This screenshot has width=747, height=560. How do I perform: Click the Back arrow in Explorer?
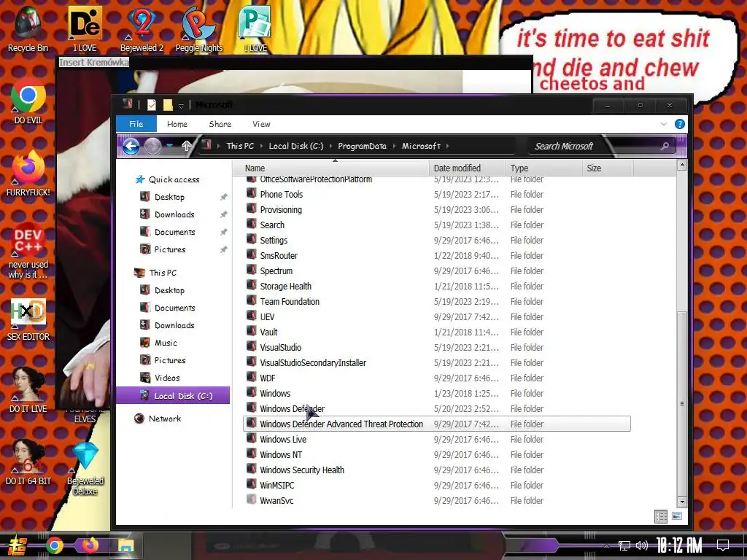pyautogui.click(x=131, y=146)
